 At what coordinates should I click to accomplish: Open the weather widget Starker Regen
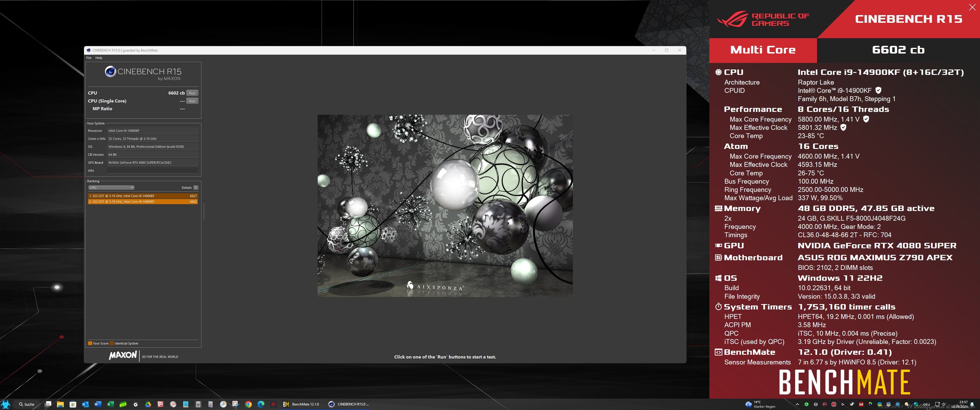coord(760,404)
